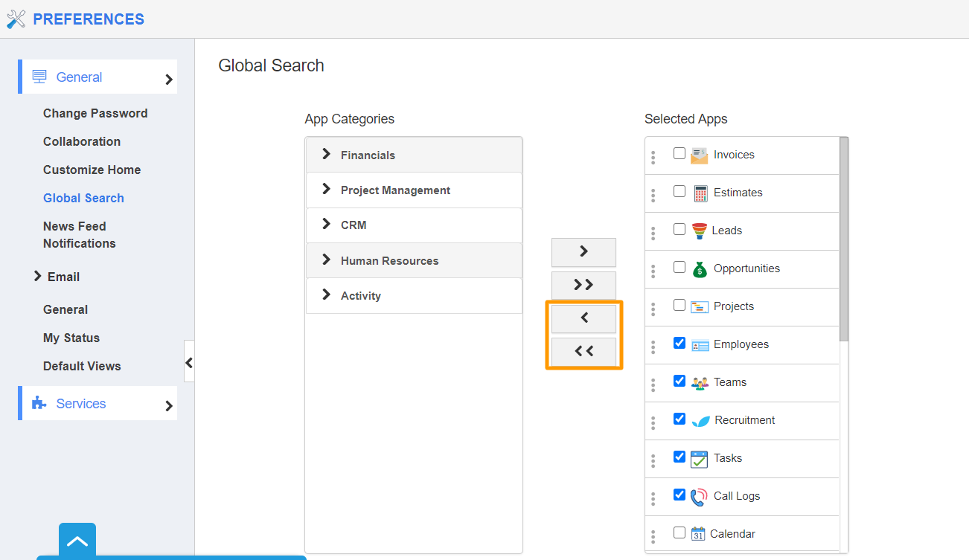The height and width of the screenshot is (560, 969).
Task: Click the Leads funnel icon
Action: pos(699,231)
